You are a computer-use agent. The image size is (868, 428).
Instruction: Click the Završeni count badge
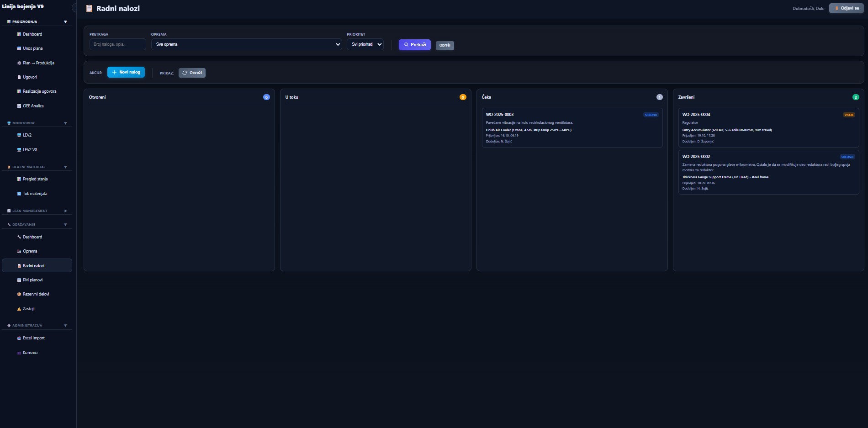tap(856, 97)
